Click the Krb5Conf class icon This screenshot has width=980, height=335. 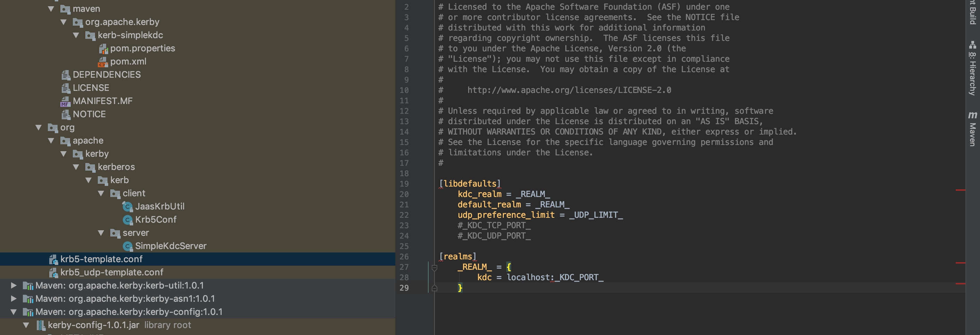pyautogui.click(x=128, y=220)
